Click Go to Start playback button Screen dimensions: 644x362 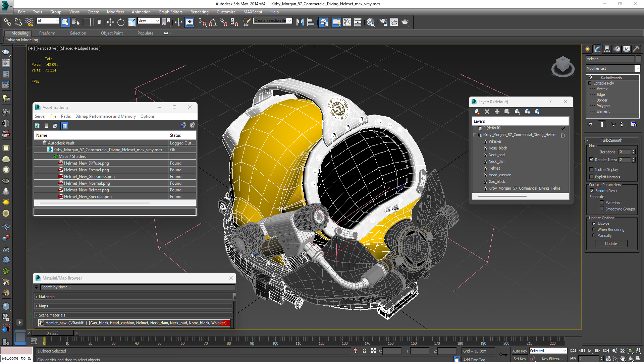[573, 351]
